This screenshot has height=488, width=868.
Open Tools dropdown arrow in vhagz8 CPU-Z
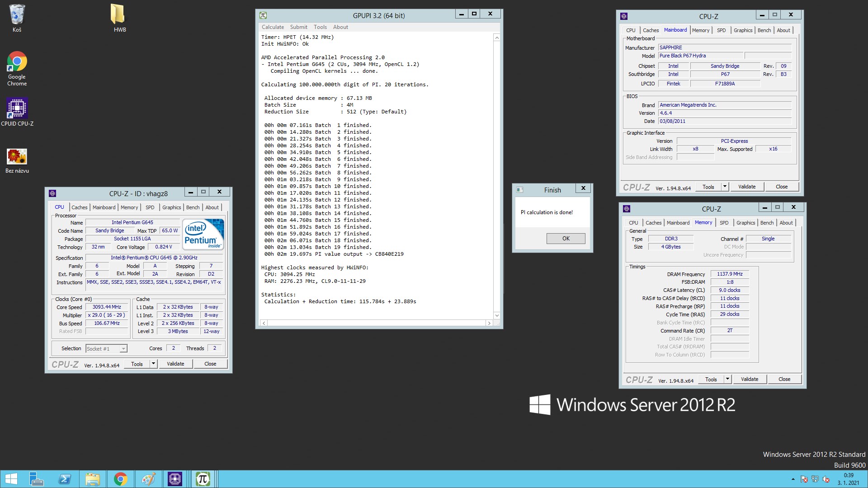coord(153,364)
